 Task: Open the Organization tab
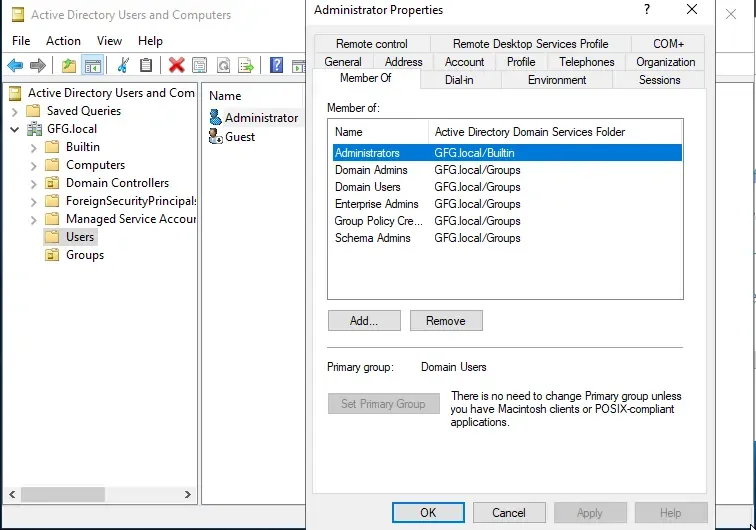point(665,62)
